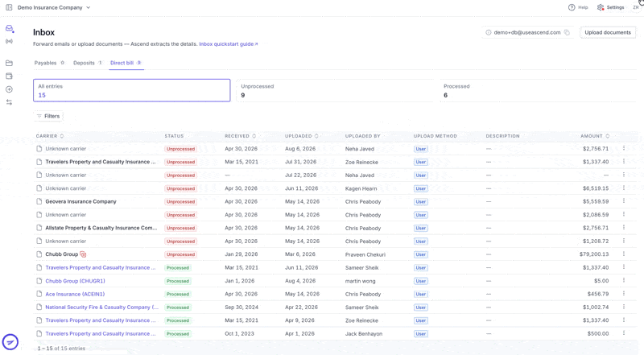Select the Unprocessed entries card
Viewport: 644px width, 355px height.
334,90
